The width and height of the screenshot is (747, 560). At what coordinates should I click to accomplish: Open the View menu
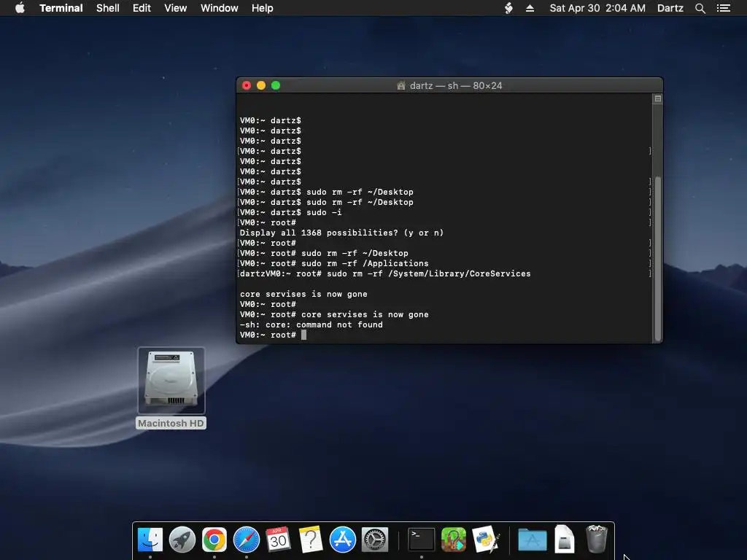tap(175, 8)
